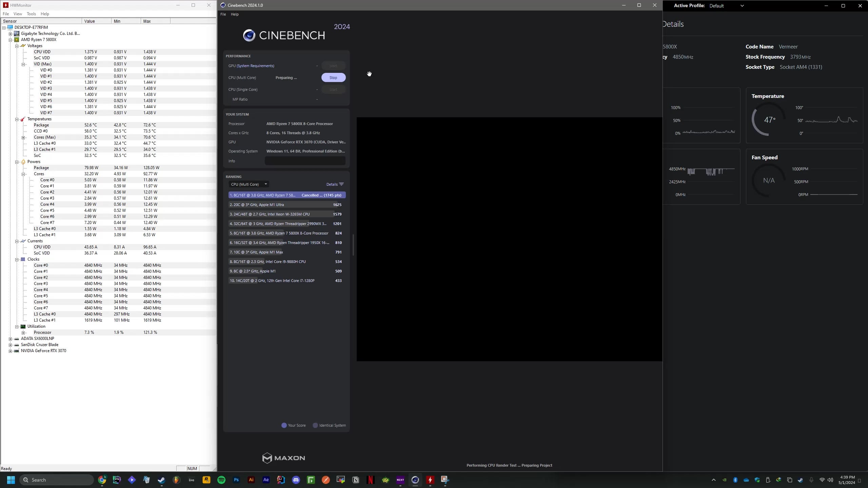868x488 pixels.
Task: Open Bluetooth tray icon
Action: pyautogui.click(x=735, y=480)
